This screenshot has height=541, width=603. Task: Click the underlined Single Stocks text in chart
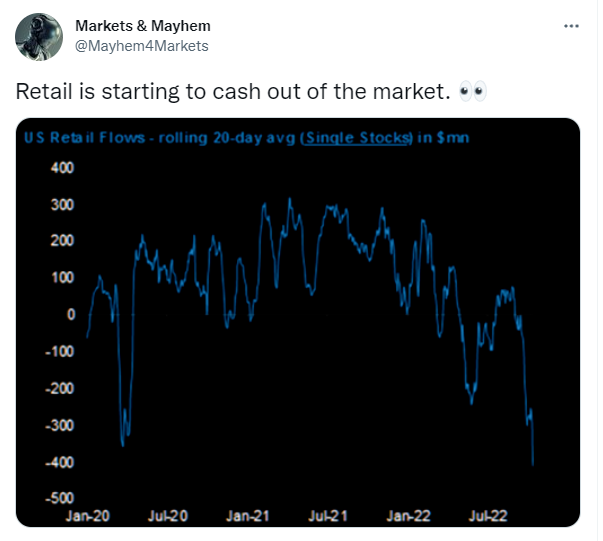[356, 137]
